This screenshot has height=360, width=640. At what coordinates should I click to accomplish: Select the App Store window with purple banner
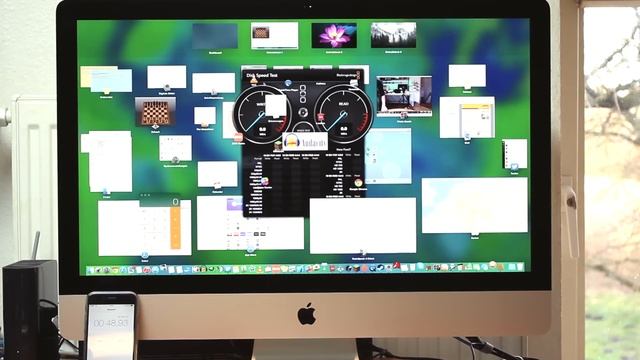tap(250, 223)
